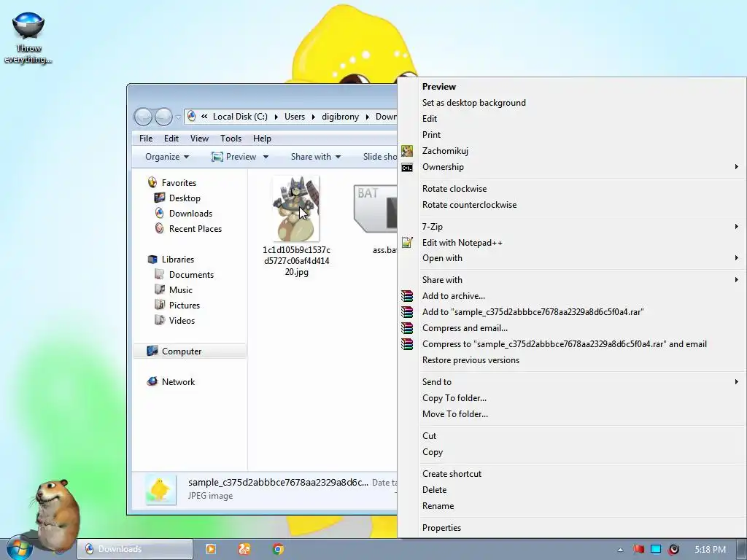Open the Throw everything desktop icon

[x=28, y=37]
